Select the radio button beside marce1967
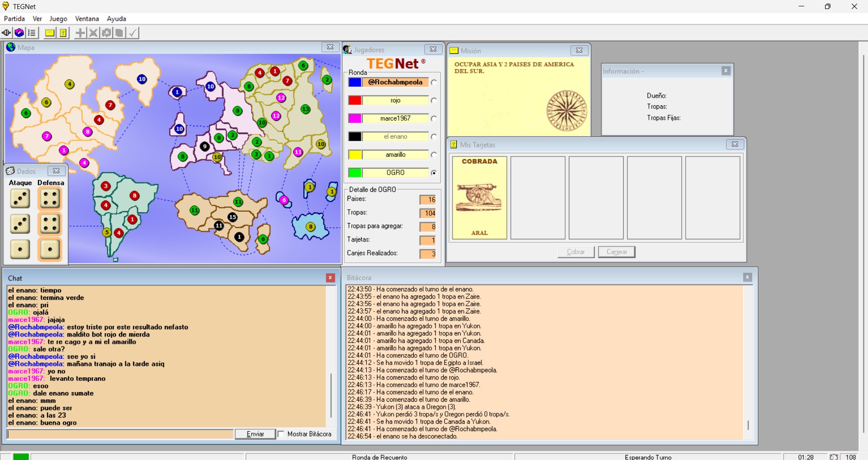The width and height of the screenshot is (868, 460). tap(434, 119)
